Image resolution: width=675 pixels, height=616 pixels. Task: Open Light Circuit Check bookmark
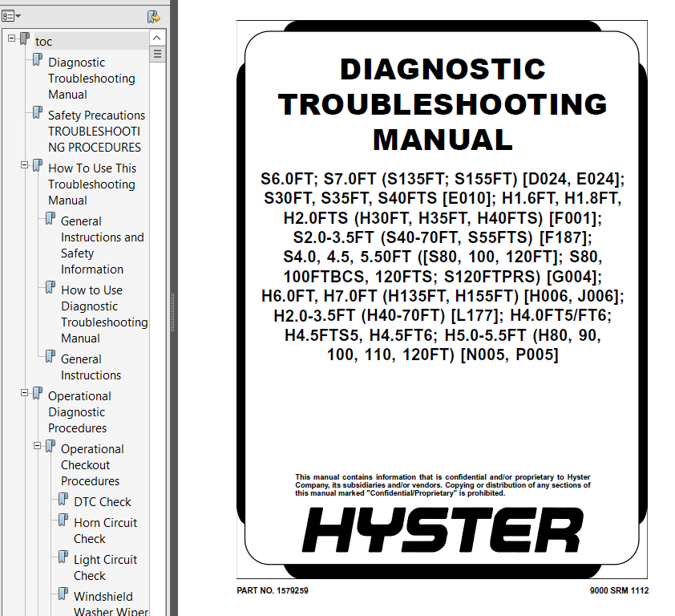[106, 568]
